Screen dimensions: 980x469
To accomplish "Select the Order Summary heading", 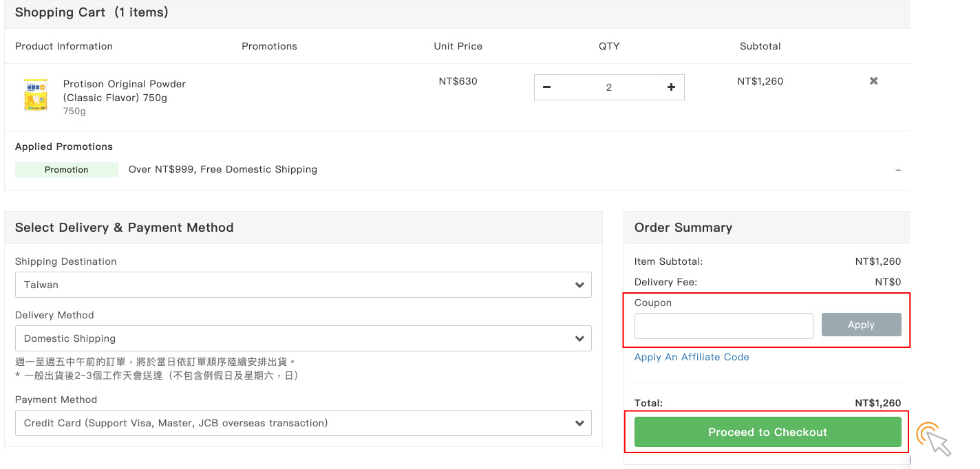I will click(x=683, y=228).
